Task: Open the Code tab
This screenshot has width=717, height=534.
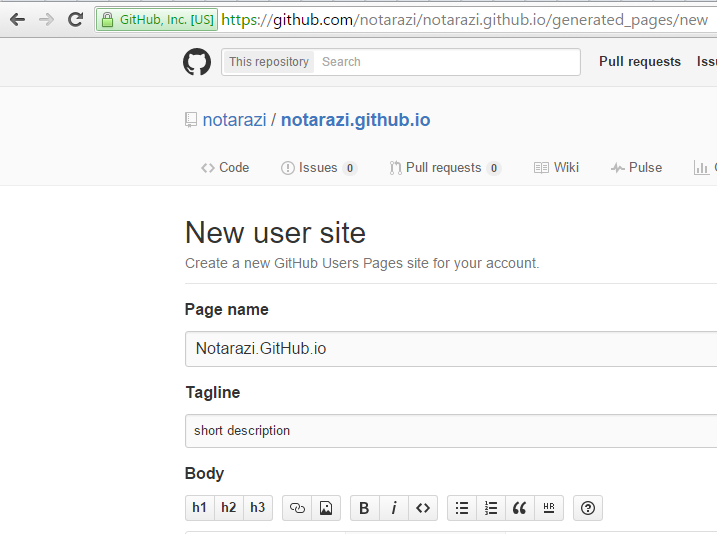Action: click(x=225, y=168)
